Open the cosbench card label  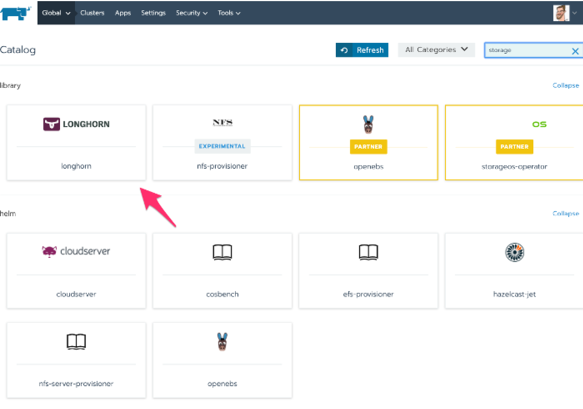click(222, 294)
